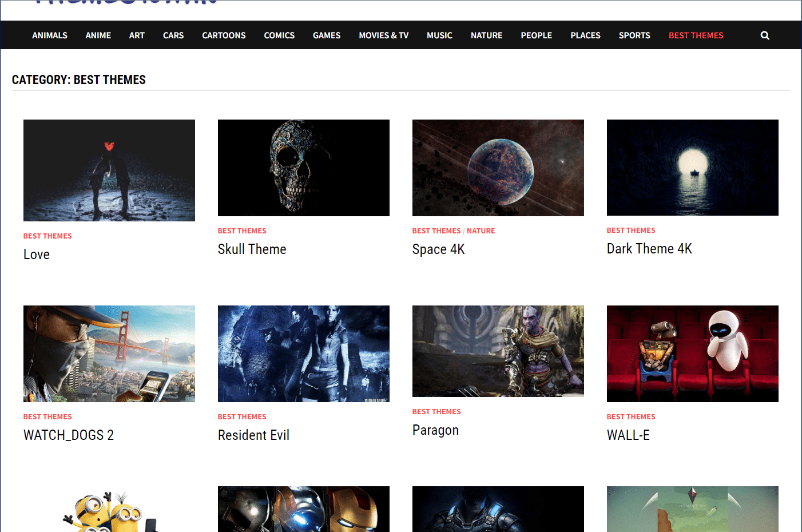Click the WALL-E title link

[x=628, y=435]
